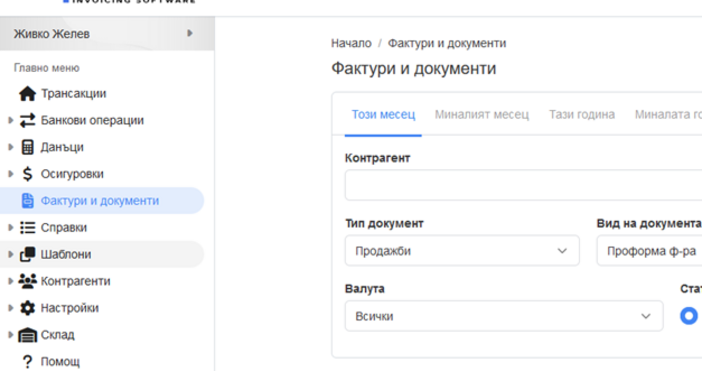Click the Живко Желев user name
Viewport: 702px width, 371px height.
[51, 34]
